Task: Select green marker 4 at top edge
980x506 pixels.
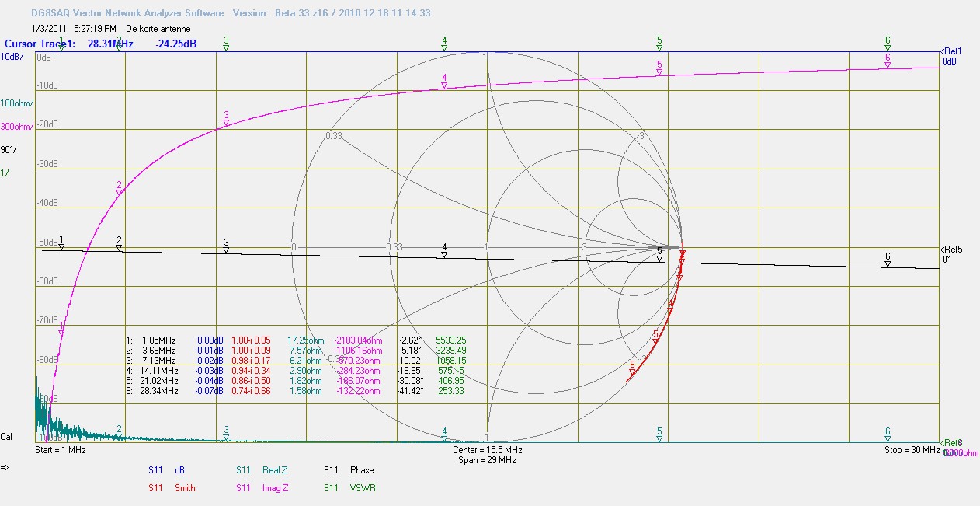Action: [x=444, y=43]
